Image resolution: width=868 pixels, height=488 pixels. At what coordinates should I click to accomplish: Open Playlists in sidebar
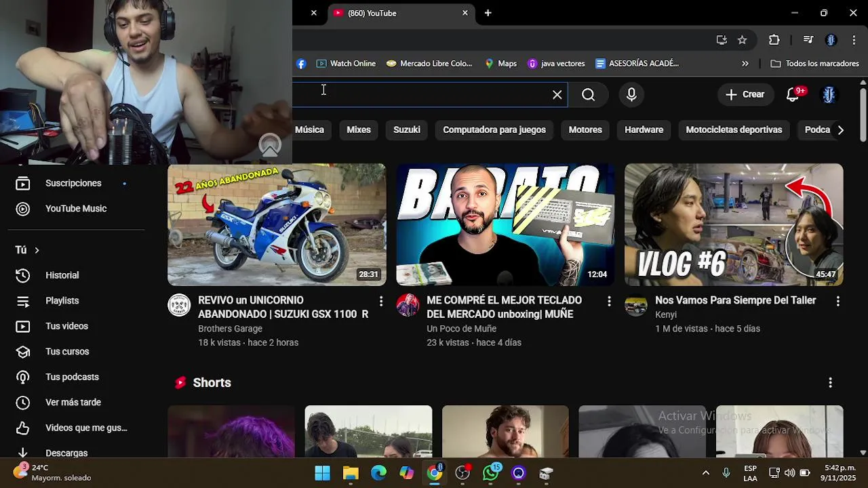tap(62, 300)
